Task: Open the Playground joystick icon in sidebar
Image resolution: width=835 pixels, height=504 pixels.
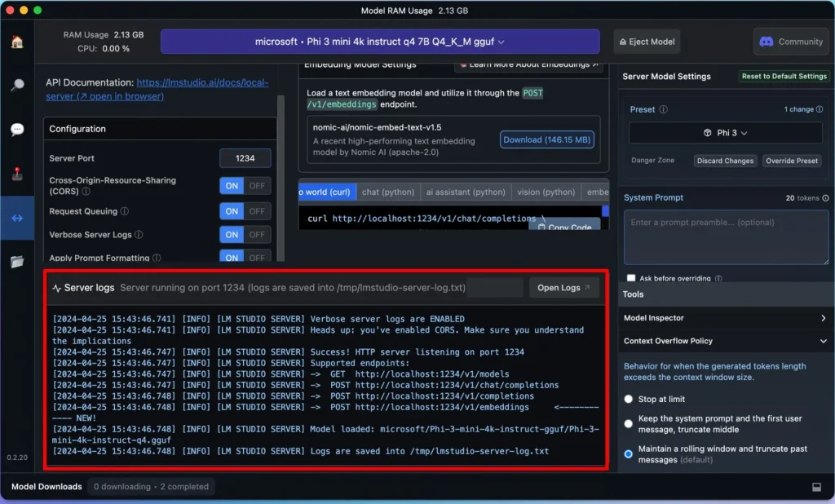Action: (x=17, y=174)
